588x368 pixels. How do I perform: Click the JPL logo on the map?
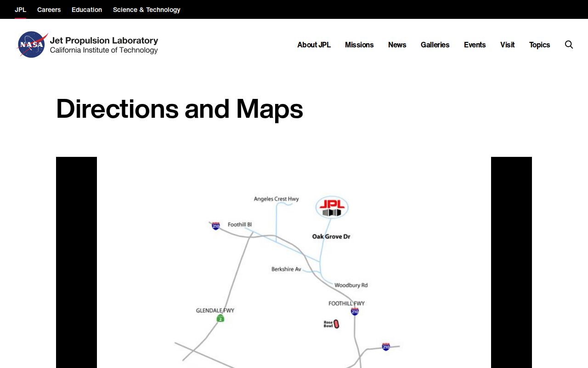coord(332,207)
